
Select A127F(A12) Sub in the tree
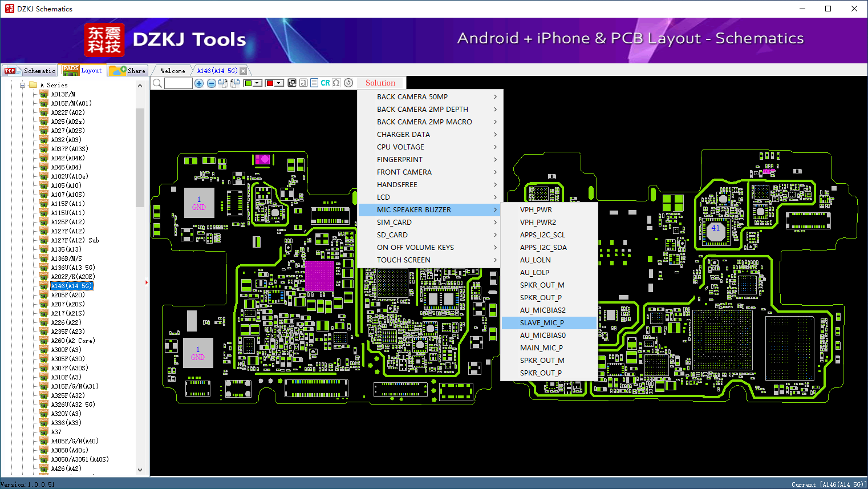point(75,240)
